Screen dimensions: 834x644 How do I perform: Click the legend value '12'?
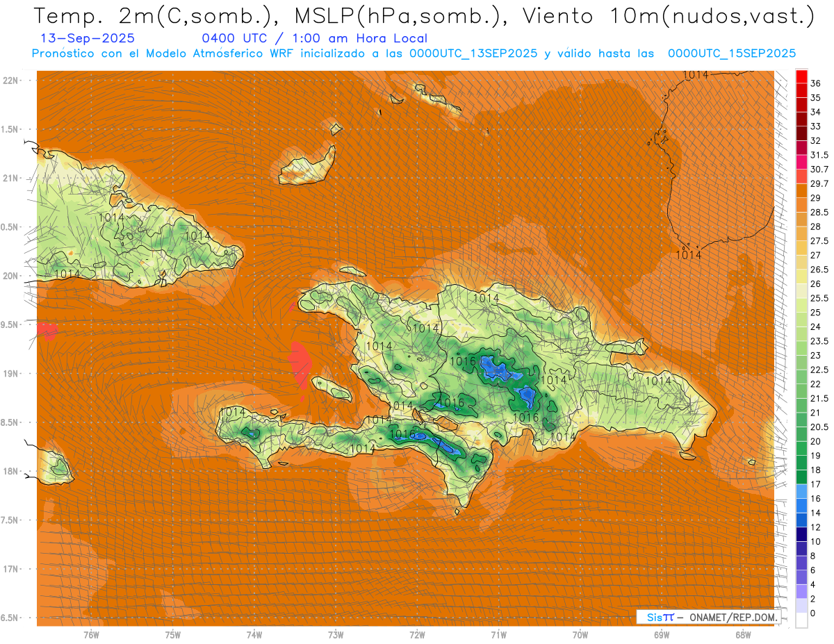(x=816, y=527)
